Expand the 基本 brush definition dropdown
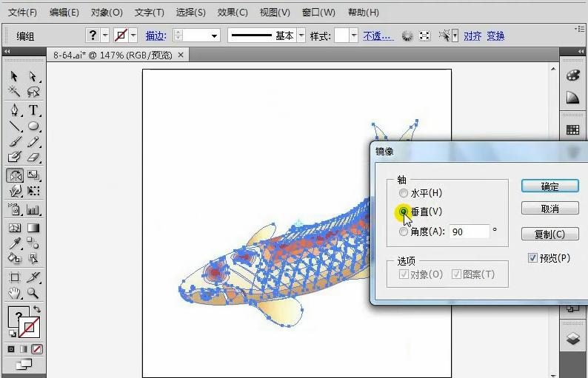 (300, 36)
